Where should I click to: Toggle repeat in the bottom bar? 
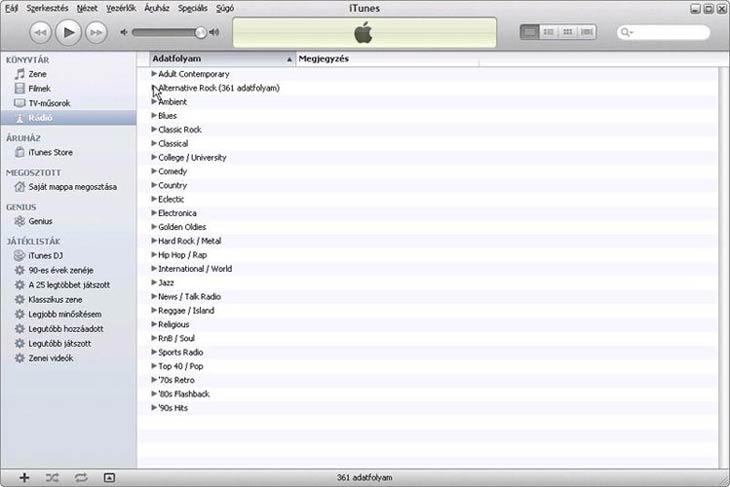point(81,477)
